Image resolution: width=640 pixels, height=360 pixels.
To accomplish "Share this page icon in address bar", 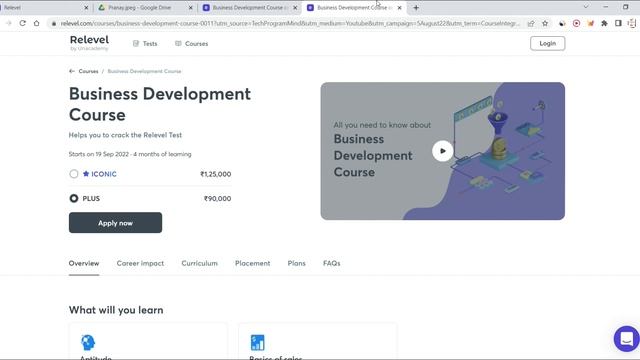I will coord(531,24).
